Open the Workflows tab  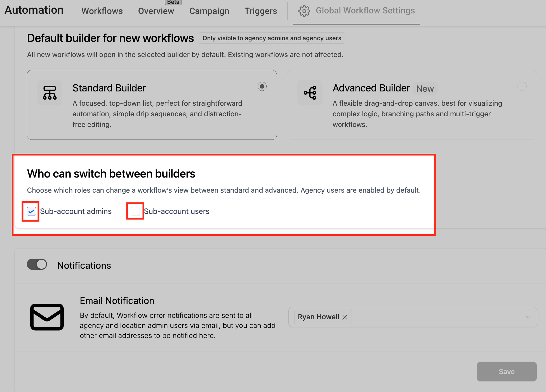[102, 11]
